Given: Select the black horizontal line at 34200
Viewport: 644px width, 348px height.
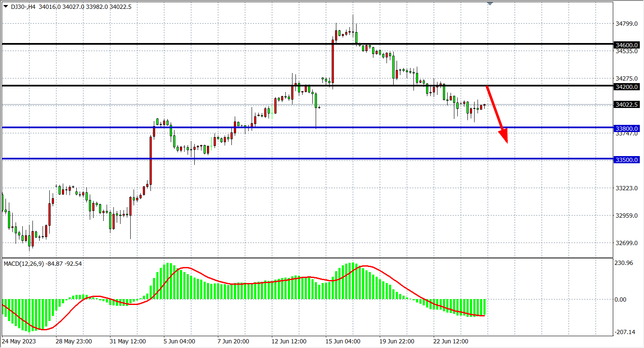Looking at the screenshot, I should pos(211,86).
